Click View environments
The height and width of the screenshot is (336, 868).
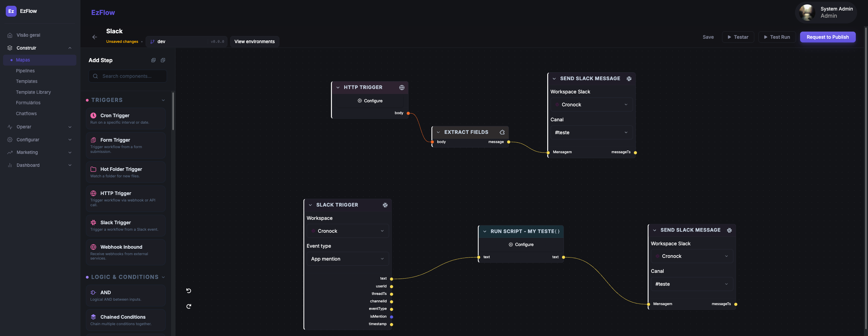(255, 41)
